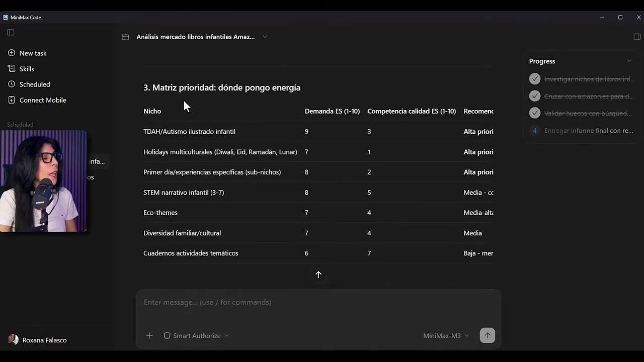Click STEM narrativo infantil (3-7) row
Image resolution: width=644 pixels, height=362 pixels.
coord(184,193)
